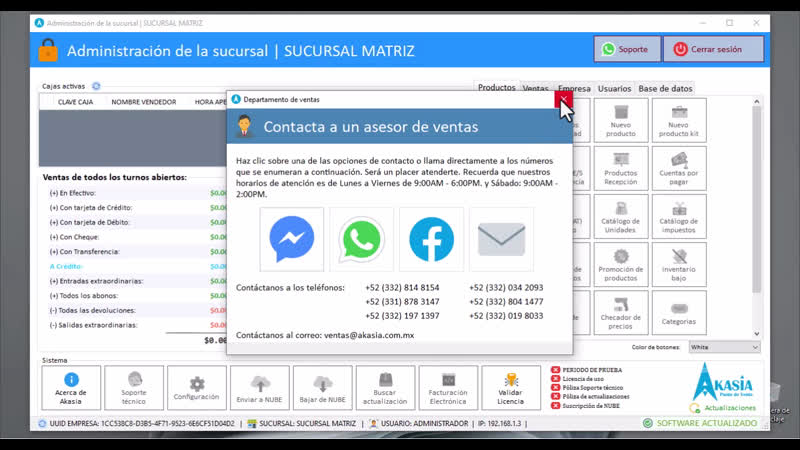Click the Akasia logo
This screenshot has width=800, height=450.
coord(723,382)
